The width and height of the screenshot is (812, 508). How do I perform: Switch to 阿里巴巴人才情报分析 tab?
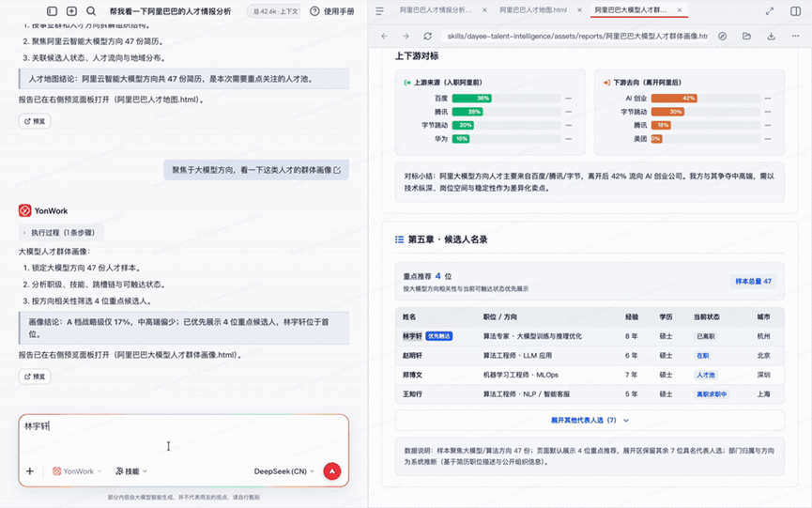[436, 9]
